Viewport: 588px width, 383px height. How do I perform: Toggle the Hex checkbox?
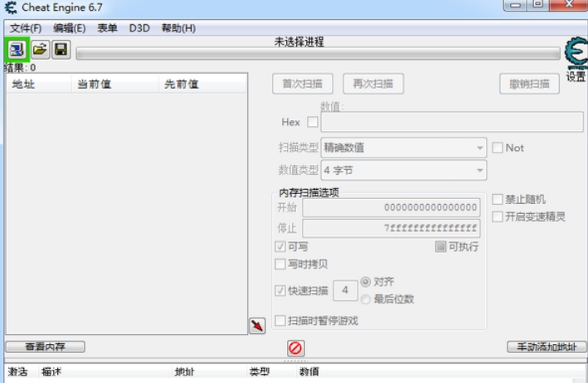313,122
